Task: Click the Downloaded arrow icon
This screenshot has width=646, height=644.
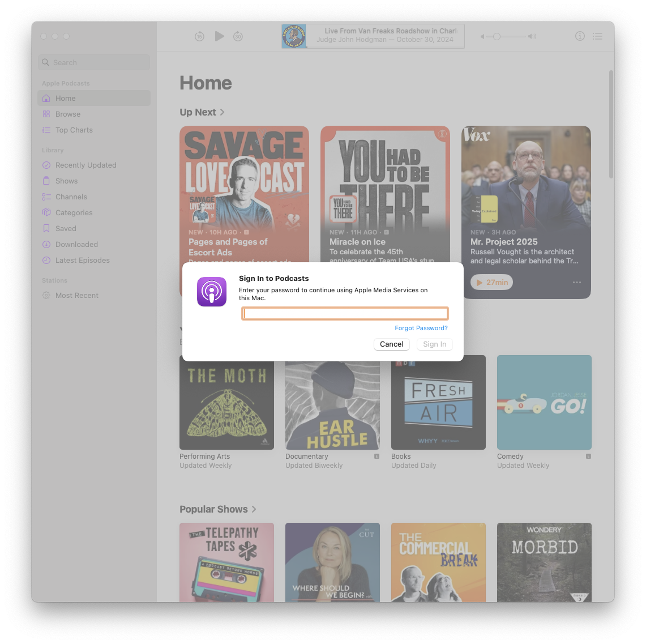Action: tap(46, 244)
